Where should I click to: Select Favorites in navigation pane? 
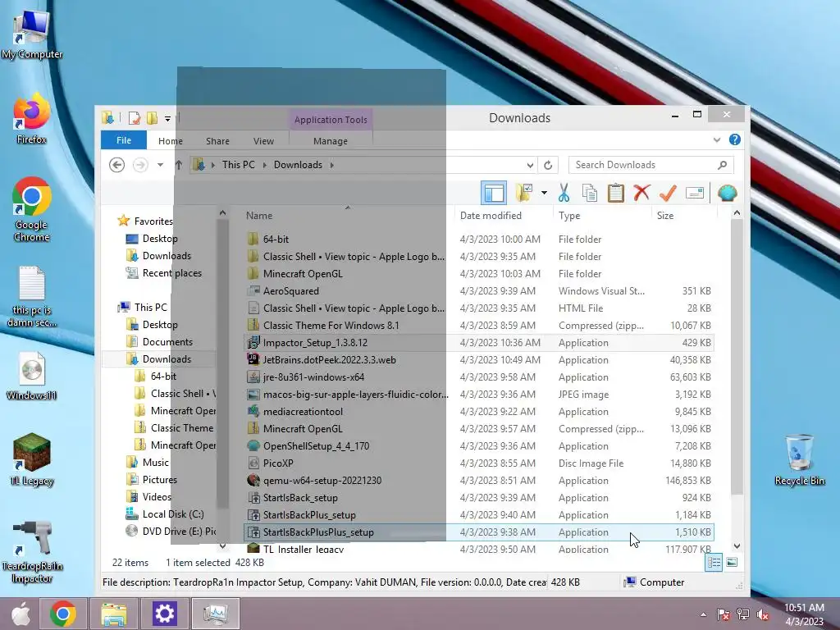(x=153, y=221)
